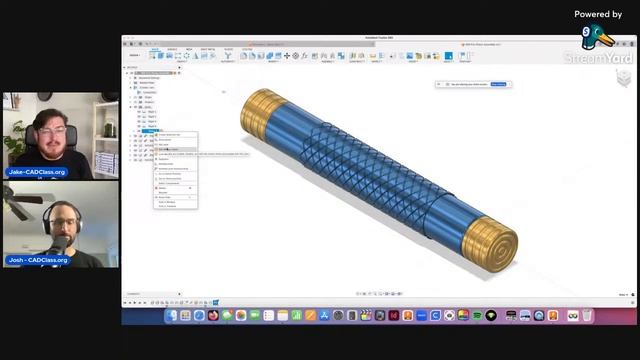Screen dimensions: 640x360
Task: Click the last timeline feature icon
Action: (216, 302)
